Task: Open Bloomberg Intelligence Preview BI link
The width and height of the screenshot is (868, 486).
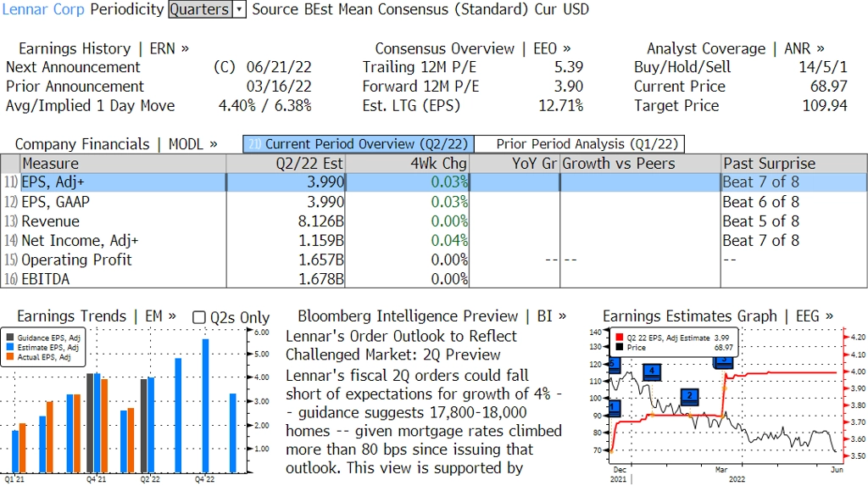Action: coord(431,316)
